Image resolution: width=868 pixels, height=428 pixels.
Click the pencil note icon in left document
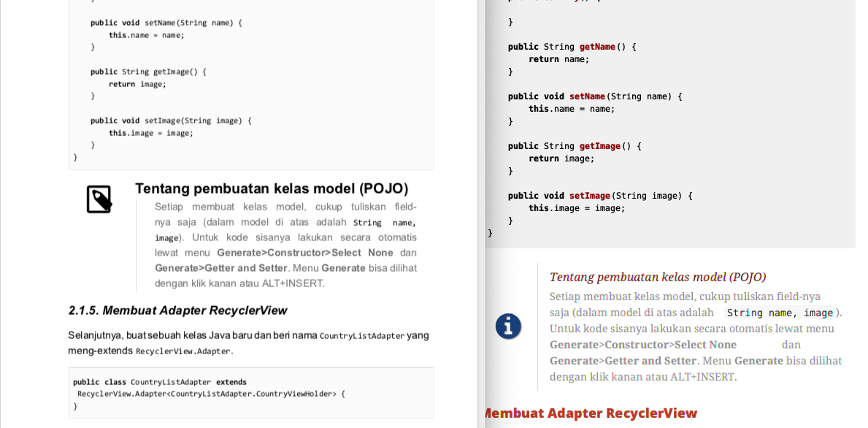coord(99,199)
